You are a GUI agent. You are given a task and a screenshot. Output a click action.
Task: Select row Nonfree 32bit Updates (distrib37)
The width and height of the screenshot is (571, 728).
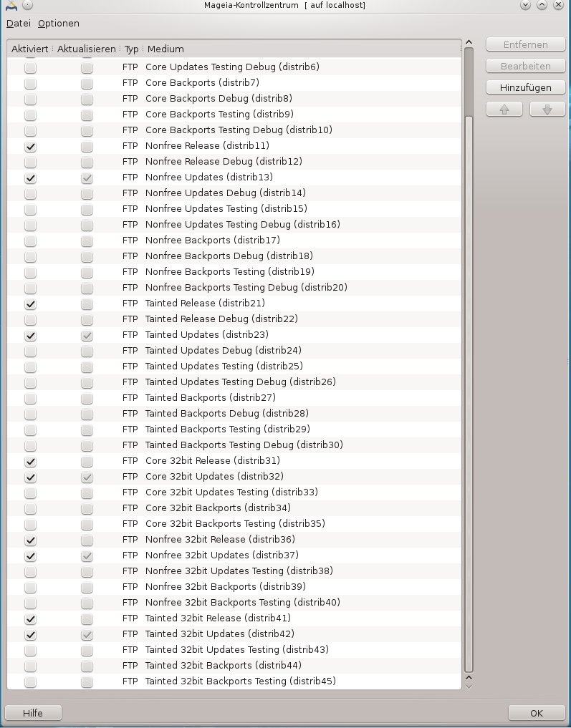pyautogui.click(x=234, y=555)
